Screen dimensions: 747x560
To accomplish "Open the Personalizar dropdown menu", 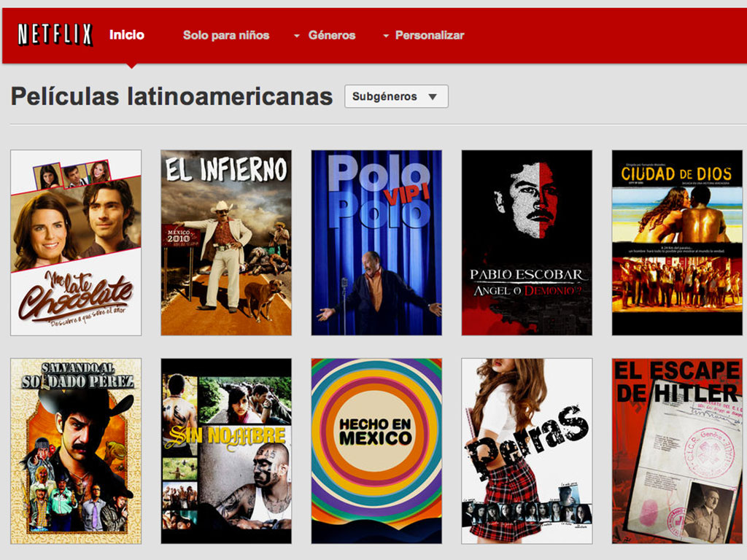I will click(429, 35).
